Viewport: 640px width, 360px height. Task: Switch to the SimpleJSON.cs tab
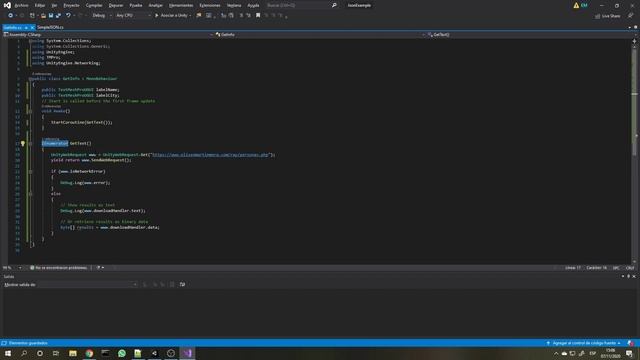pyautogui.click(x=50, y=27)
